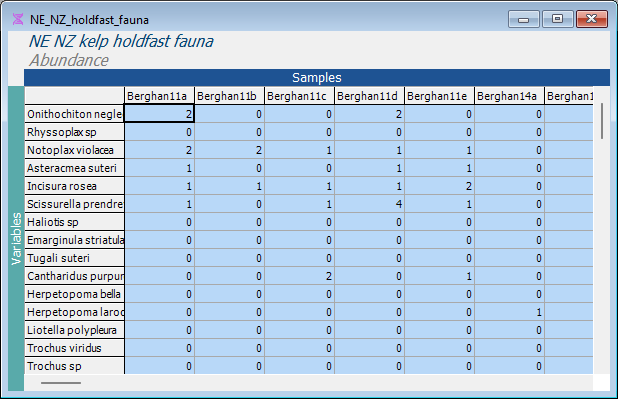This screenshot has height=399, width=618.
Task: Click the Variables side bar
Action: point(16,239)
